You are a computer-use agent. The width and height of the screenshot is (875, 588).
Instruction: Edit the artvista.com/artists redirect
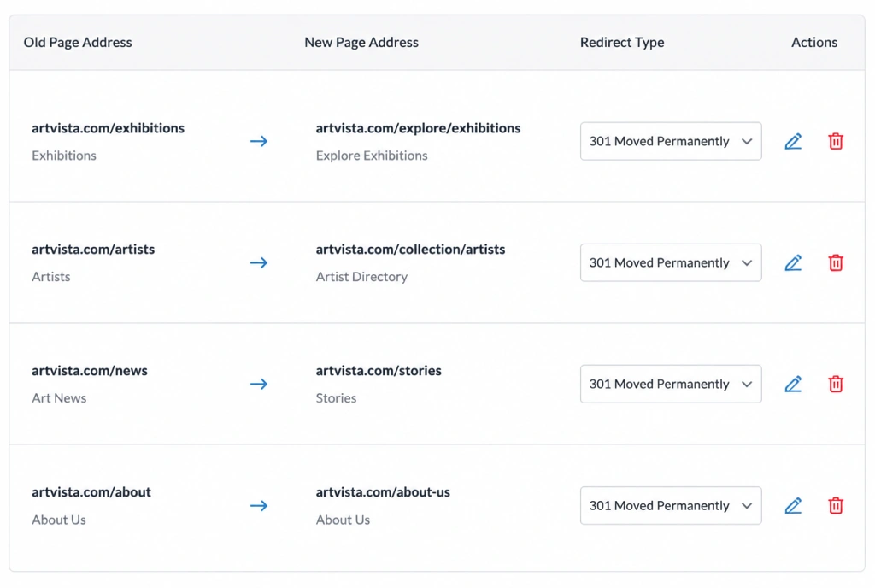(x=793, y=262)
